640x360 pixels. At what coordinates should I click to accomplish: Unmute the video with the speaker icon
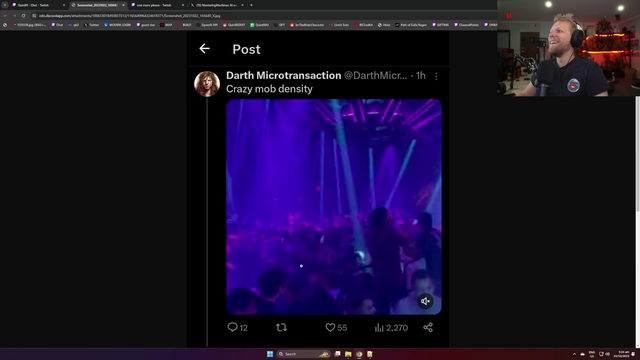pos(425,301)
